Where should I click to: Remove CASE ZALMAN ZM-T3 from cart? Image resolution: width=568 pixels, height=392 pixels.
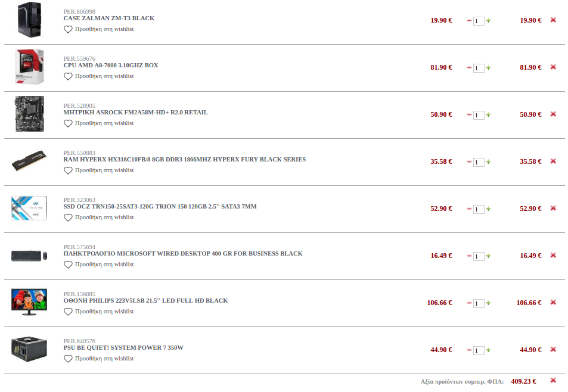tap(553, 20)
